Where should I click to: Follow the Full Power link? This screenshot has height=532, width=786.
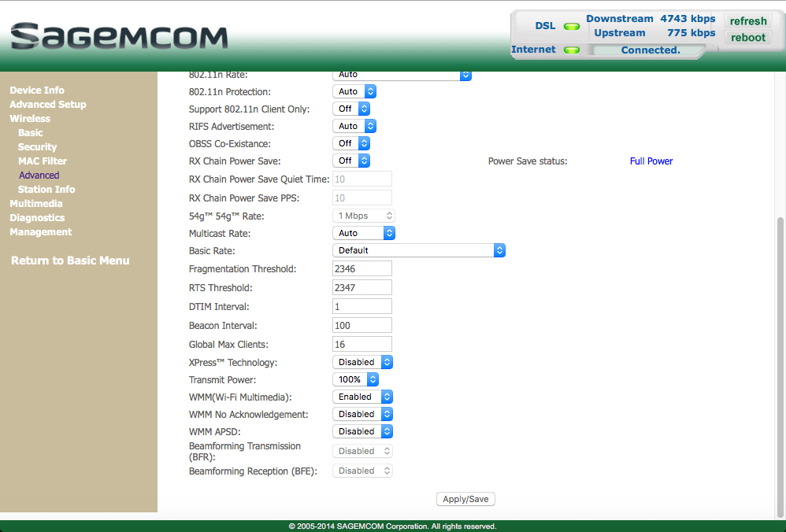651,160
